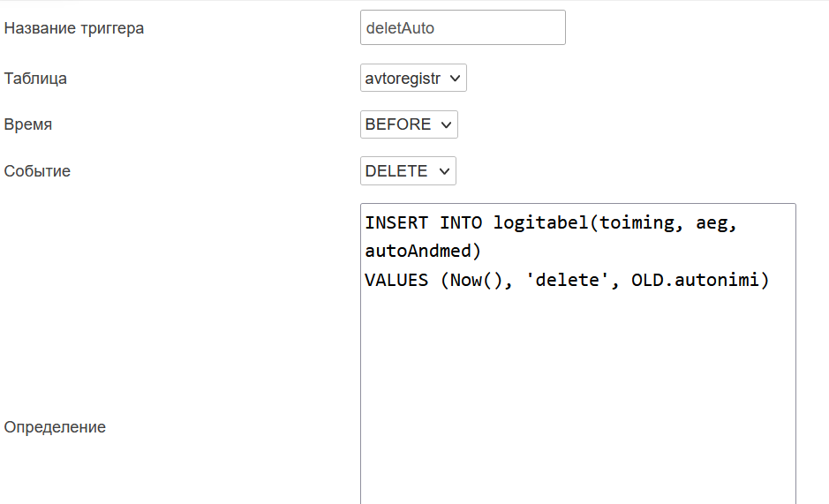The image size is (829, 504).
Task: Click the Название триггера label
Action: 74,28
